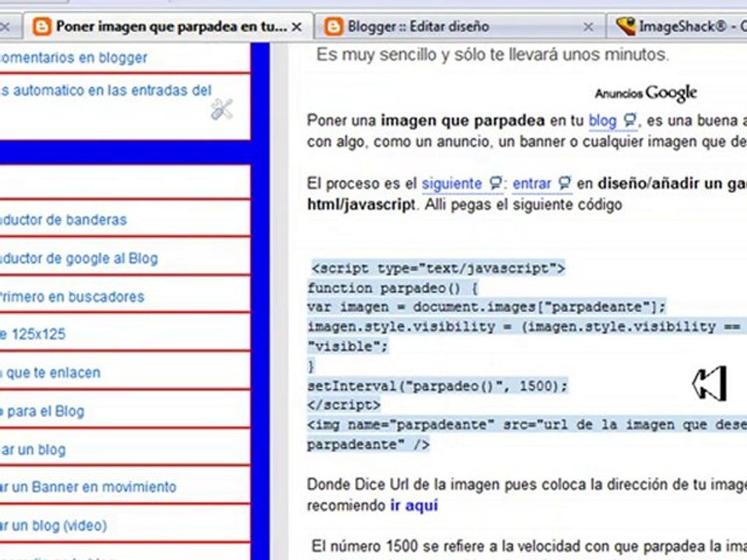This screenshot has height=560, width=747.
Task: Click the code line '</script>'
Action: tap(343, 405)
